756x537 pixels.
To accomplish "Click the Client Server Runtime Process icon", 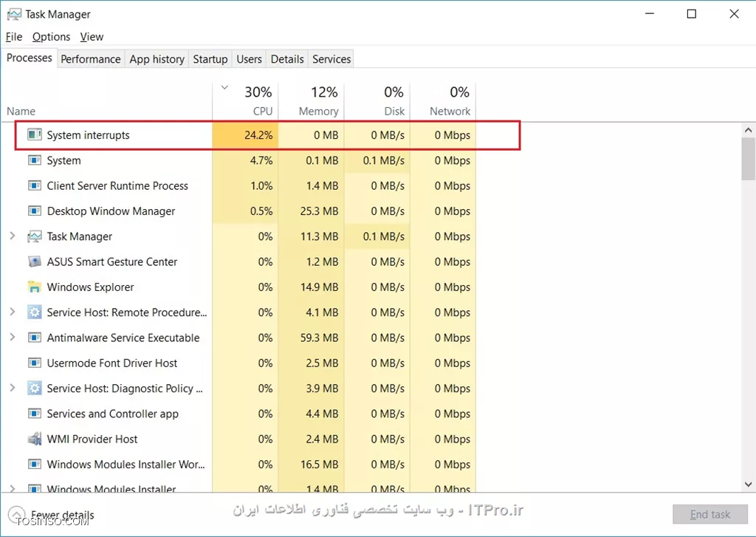I will coord(34,185).
